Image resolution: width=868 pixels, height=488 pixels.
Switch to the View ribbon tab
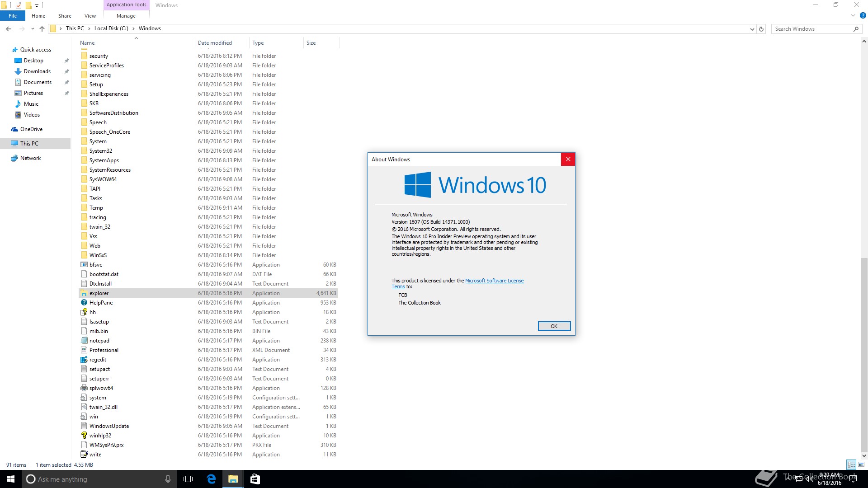[90, 16]
